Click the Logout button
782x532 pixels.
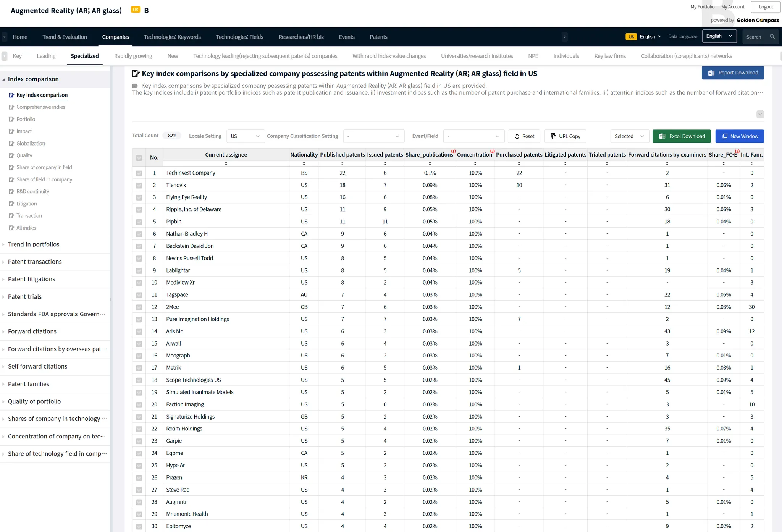[766, 7]
